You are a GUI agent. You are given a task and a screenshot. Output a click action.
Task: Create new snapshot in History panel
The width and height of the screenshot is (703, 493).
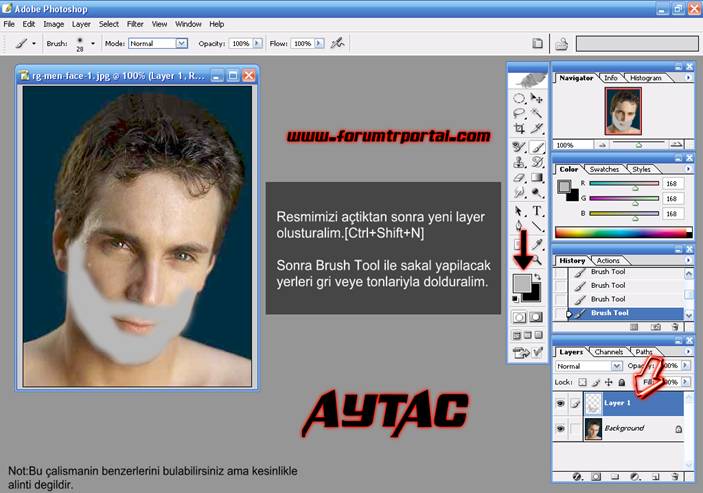[655, 327]
